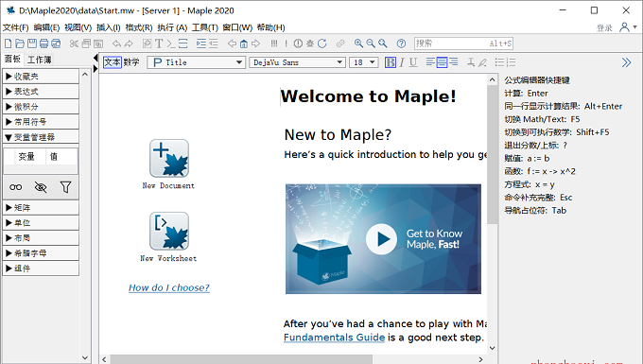
Task: Open print preview icon
Action: [56, 43]
